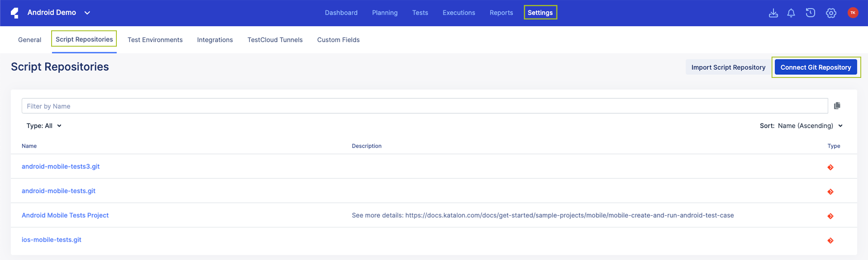Open the download icon in header
Screen dimensions: 868x260
[x=773, y=13]
